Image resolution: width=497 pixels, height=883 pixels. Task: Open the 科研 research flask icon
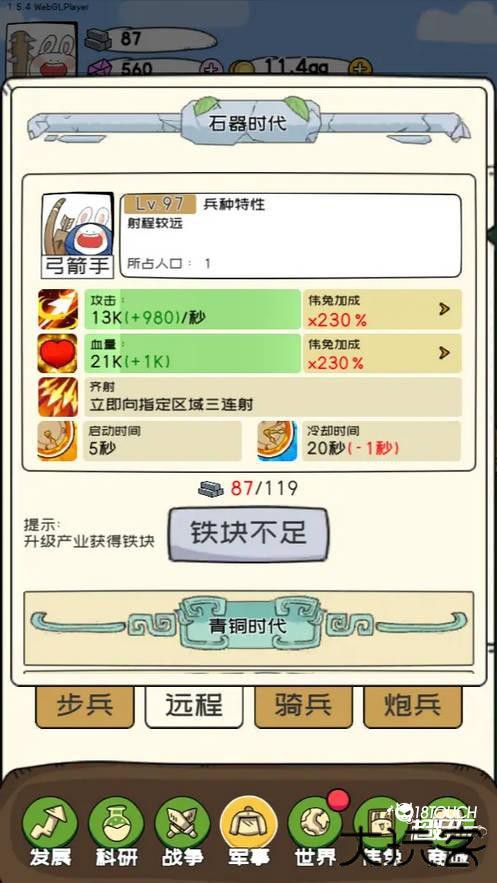click(x=116, y=825)
